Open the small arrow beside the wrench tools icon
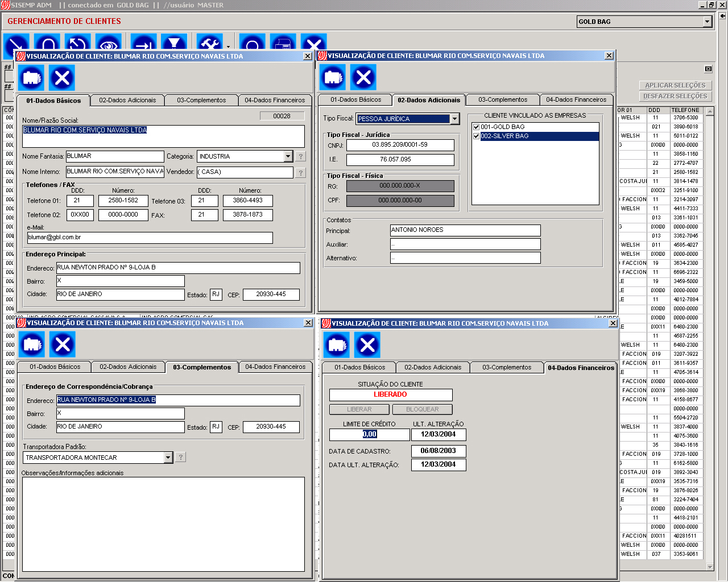 [228, 47]
